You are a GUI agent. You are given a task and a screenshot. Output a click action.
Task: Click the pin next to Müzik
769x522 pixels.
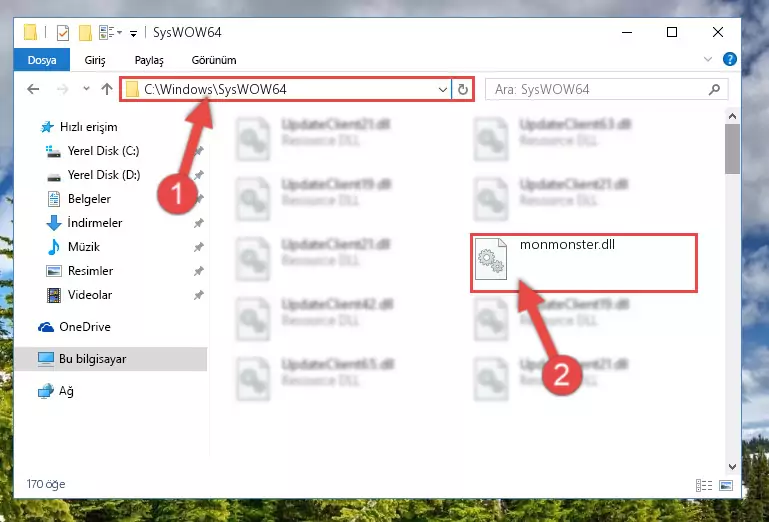(x=199, y=247)
